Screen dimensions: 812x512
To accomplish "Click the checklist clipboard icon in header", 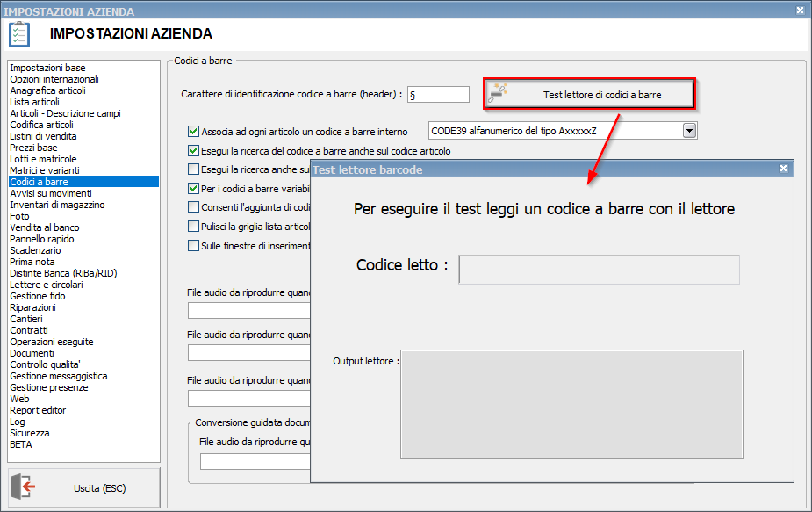I will tap(19, 34).
